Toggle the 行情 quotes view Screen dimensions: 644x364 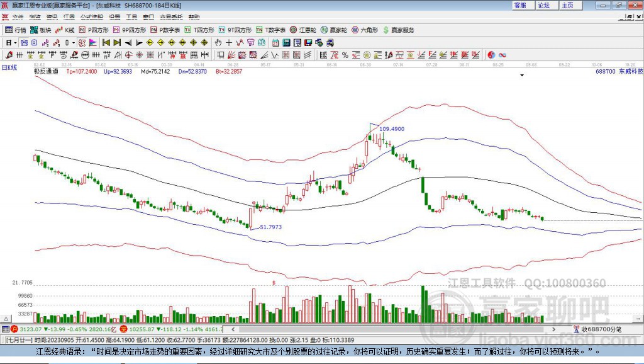coord(16,30)
